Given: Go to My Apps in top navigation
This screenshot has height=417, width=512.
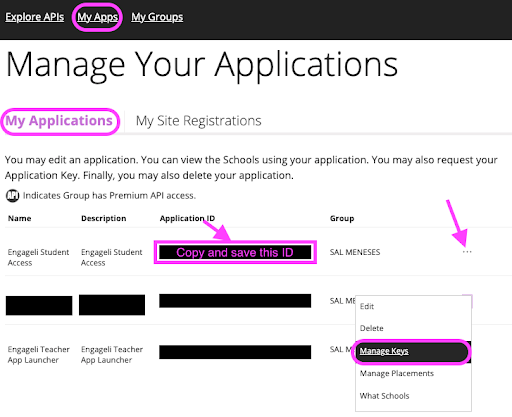Looking at the screenshot, I should coord(97,17).
